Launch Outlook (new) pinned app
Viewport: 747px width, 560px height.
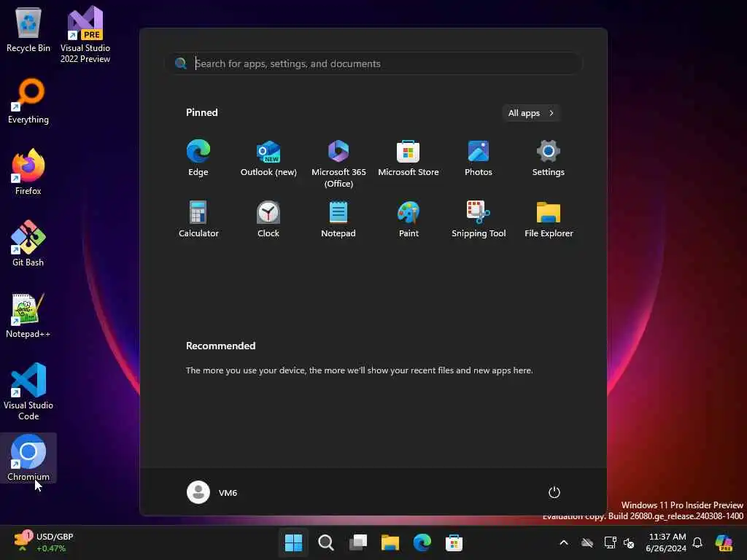click(x=268, y=158)
